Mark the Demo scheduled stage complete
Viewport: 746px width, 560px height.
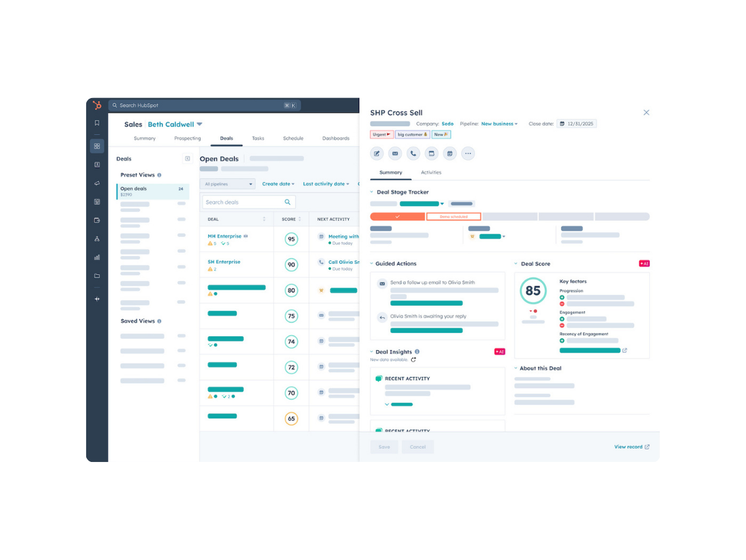click(x=454, y=216)
